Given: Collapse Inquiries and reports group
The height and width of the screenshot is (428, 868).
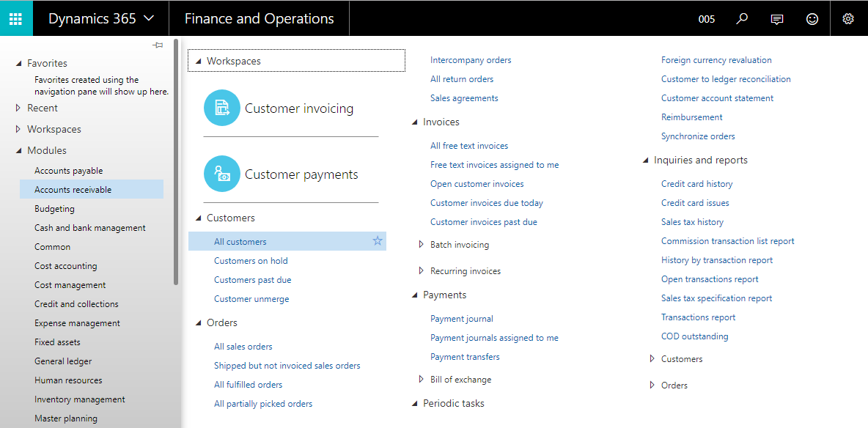Looking at the screenshot, I should [x=645, y=160].
